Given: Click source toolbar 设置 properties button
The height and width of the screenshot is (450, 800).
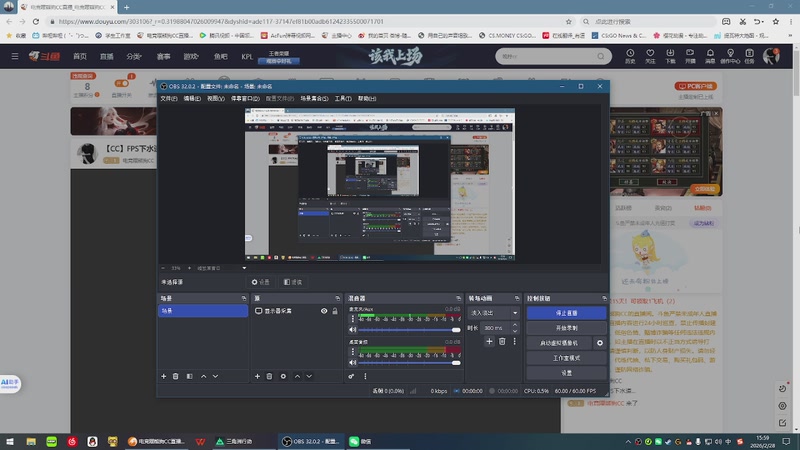Looking at the screenshot, I should coord(261,282).
